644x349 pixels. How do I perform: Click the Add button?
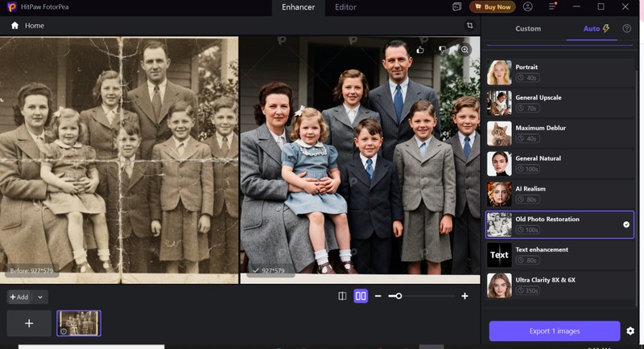[19, 297]
